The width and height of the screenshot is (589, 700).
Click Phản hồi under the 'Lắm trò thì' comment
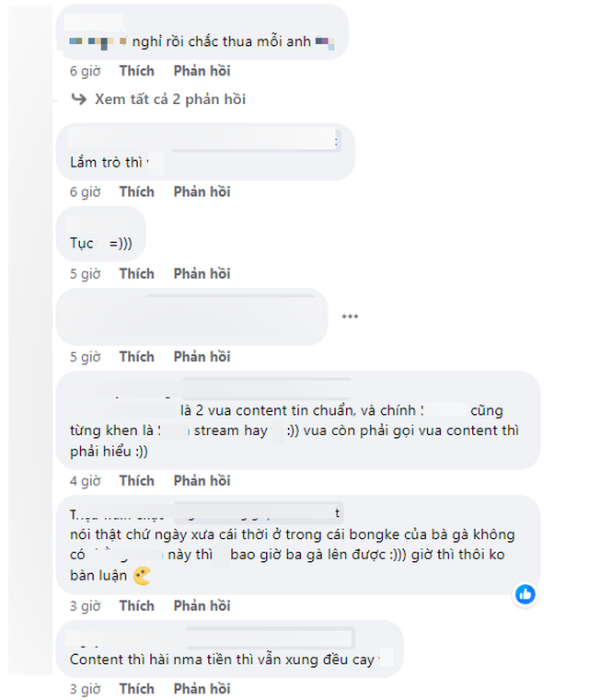[x=202, y=191]
